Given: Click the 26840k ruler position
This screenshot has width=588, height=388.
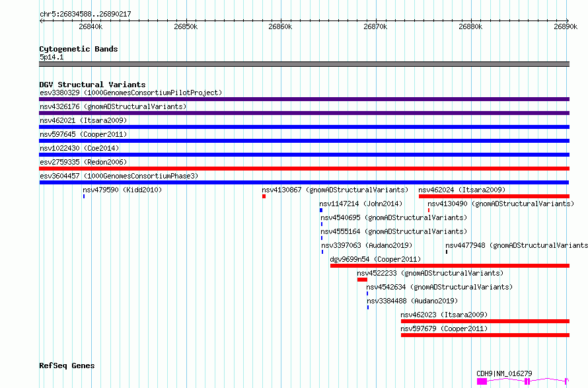Looking at the screenshot, I should point(91,26).
